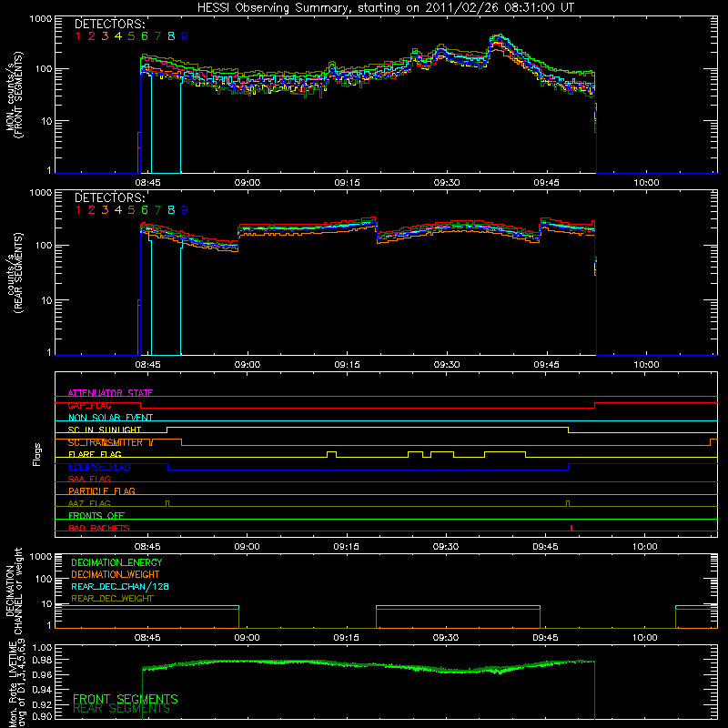The width and height of the screenshot is (728, 728).
Task: Click the PARTICLE_FLAG label
Action: [102, 491]
